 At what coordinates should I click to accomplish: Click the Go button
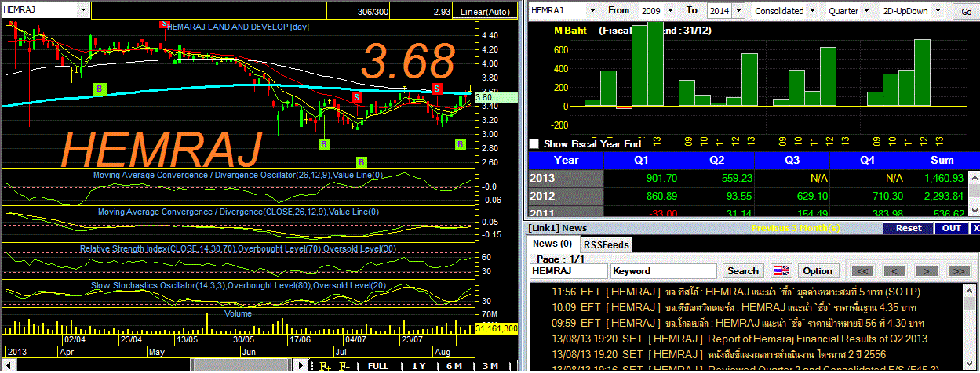pyautogui.click(x=965, y=12)
